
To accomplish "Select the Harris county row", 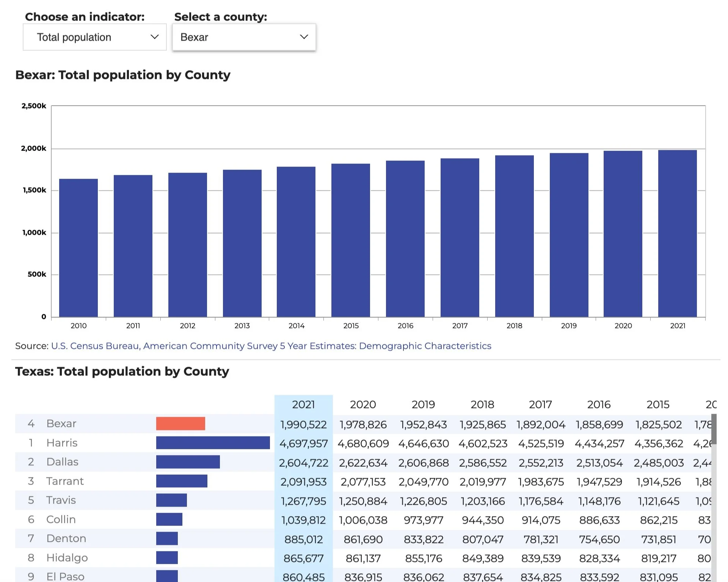I will (x=62, y=443).
